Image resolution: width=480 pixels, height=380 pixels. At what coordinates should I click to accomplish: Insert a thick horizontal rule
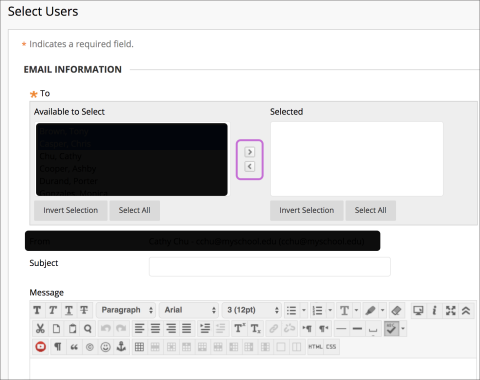pyautogui.click(x=357, y=329)
